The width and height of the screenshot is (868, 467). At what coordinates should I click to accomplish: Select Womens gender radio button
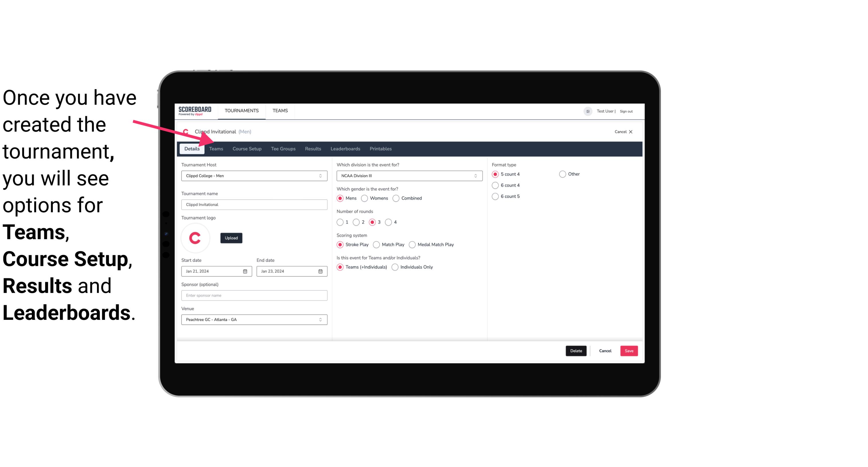(x=364, y=198)
